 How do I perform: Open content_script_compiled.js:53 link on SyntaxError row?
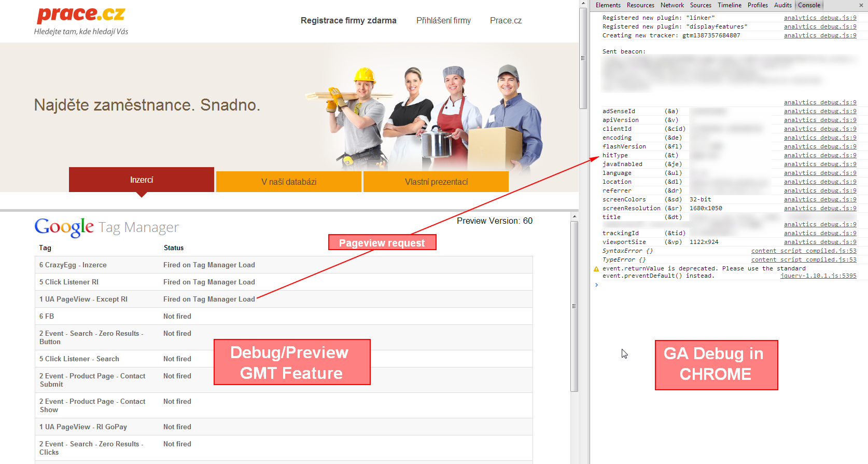click(x=804, y=251)
